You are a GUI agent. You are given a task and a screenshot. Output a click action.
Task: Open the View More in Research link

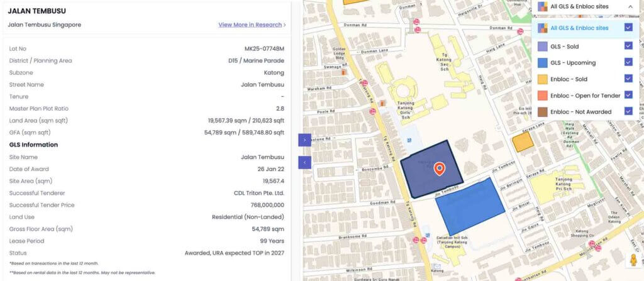pos(252,25)
